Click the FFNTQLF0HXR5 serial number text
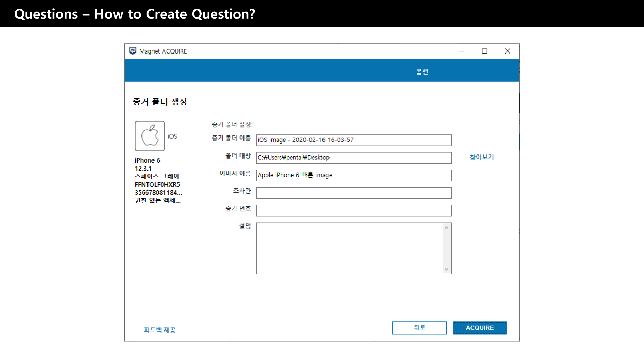The width and height of the screenshot is (644, 362). coord(157,184)
